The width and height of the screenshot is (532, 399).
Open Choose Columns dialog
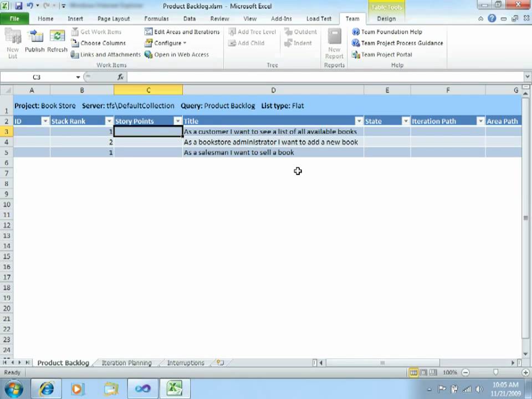point(99,43)
